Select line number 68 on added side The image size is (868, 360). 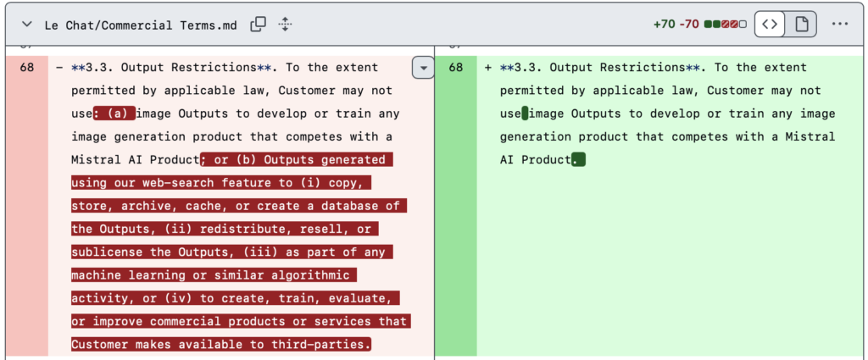pyautogui.click(x=456, y=68)
